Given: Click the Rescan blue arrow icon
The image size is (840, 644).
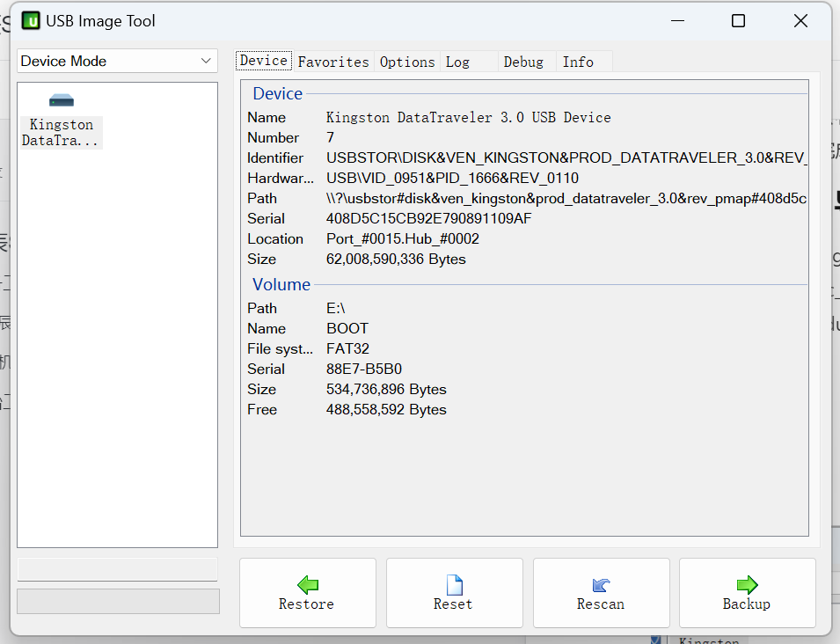Looking at the screenshot, I should (601, 584).
